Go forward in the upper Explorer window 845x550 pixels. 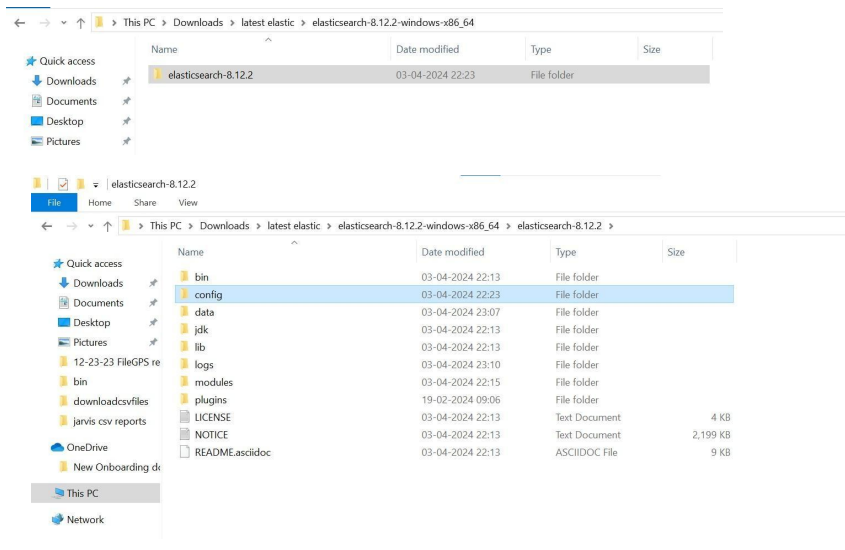click(x=45, y=23)
